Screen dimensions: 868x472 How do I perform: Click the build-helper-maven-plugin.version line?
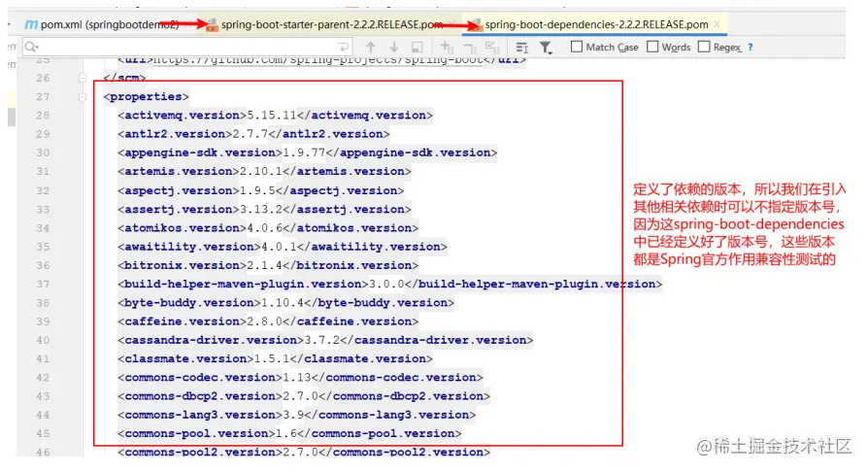pos(389,285)
